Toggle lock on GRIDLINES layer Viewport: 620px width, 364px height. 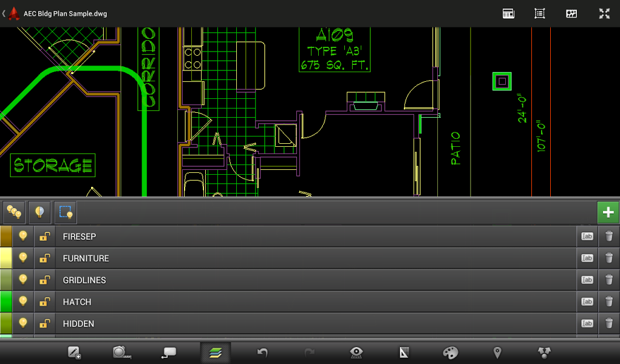point(45,280)
